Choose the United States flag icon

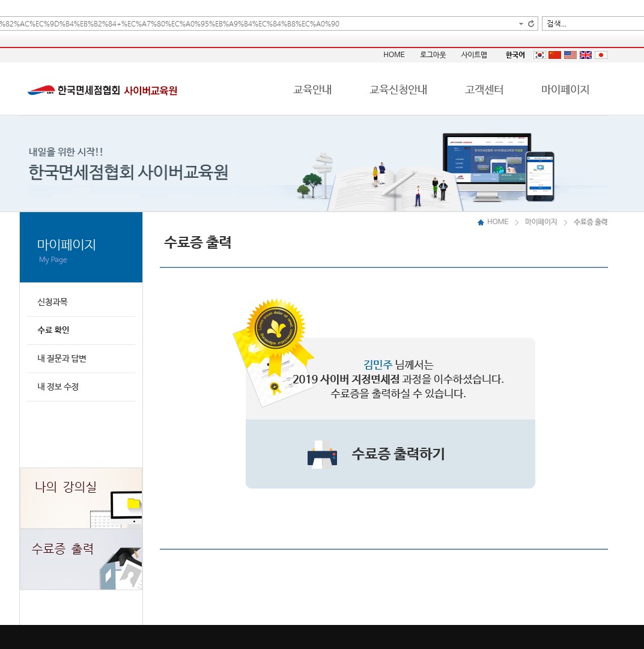tap(570, 55)
